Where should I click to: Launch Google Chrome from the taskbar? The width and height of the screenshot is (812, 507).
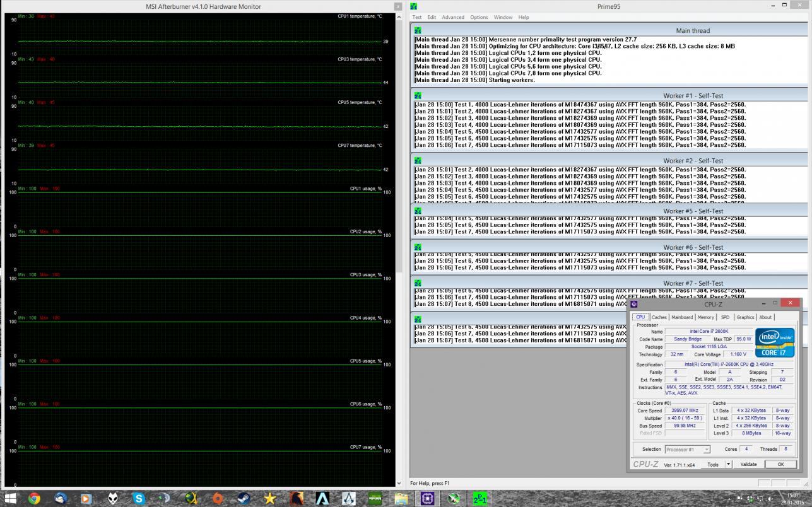[34, 498]
